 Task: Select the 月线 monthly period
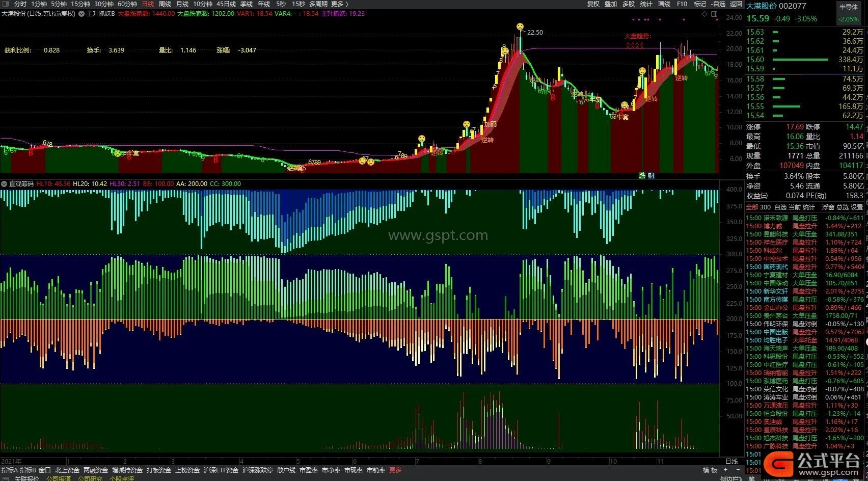182,4
